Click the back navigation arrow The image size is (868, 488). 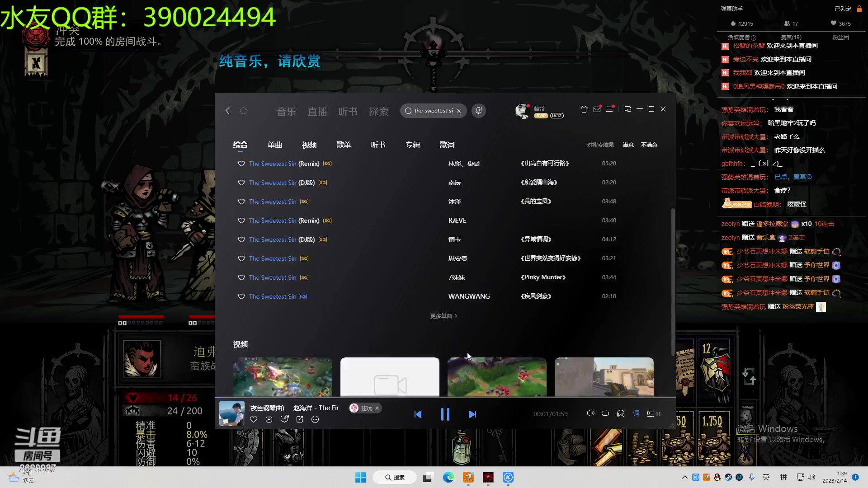point(228,111)
